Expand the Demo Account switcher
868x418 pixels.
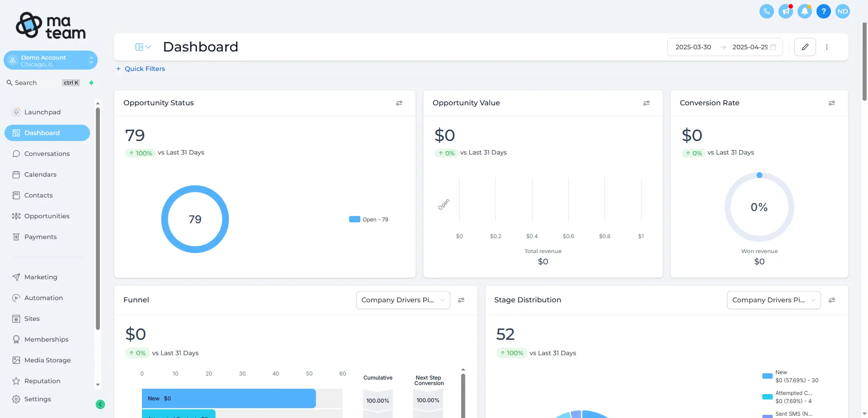click(x=51, y=61)
